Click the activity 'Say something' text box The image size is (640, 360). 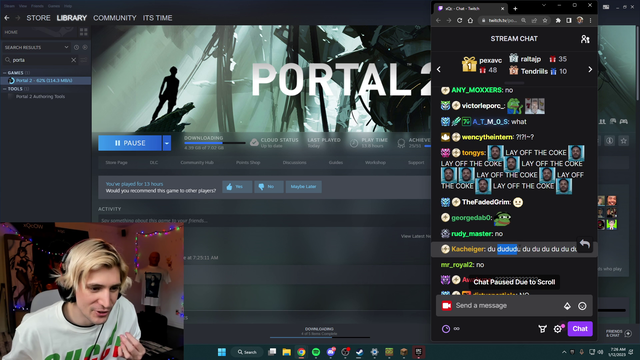(x=264, y=220)
